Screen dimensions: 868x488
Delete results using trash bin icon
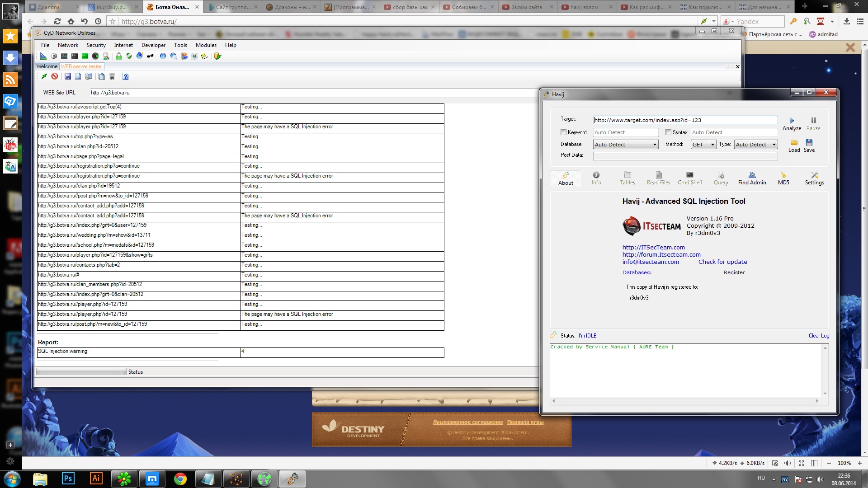pos(112,76)
